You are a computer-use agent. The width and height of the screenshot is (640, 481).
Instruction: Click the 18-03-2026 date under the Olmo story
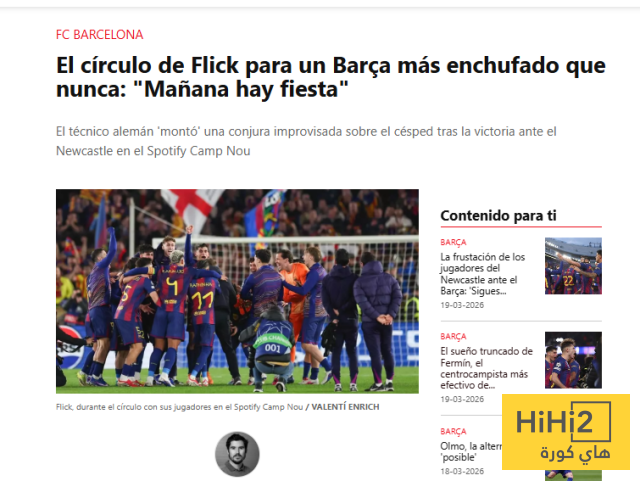[x=462, y=471]
